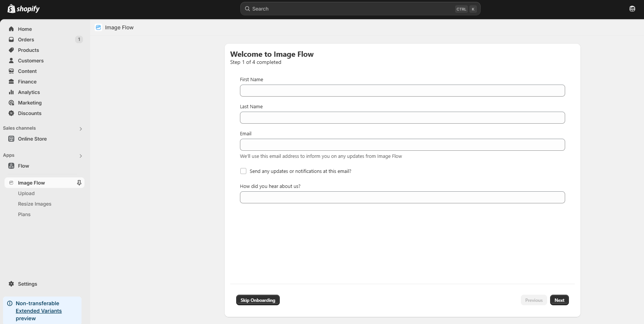Viewport: 644px width, 324px height.
Task: Click the Sales channels heading
Action: coord(20,128)
